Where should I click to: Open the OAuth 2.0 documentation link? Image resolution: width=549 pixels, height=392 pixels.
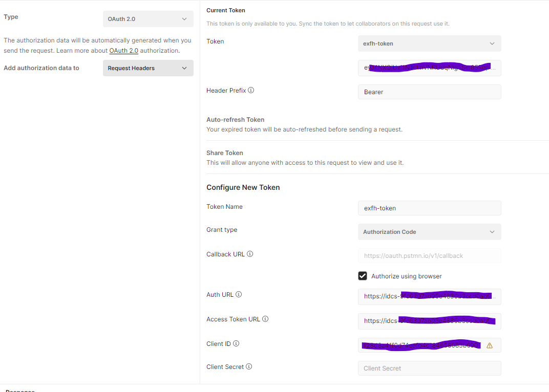(x=123, y=51)
